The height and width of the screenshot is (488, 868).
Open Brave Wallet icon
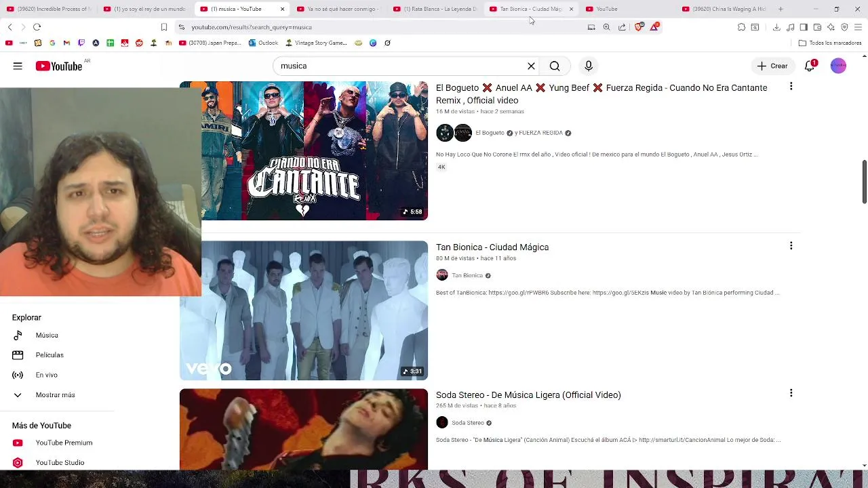coord(817,27)
